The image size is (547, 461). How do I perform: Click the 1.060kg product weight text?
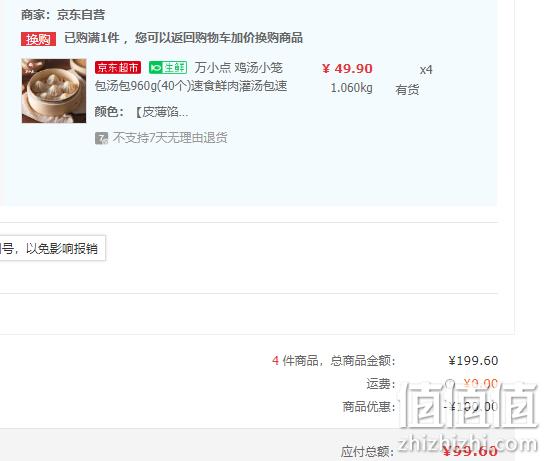tap(352, 88)
